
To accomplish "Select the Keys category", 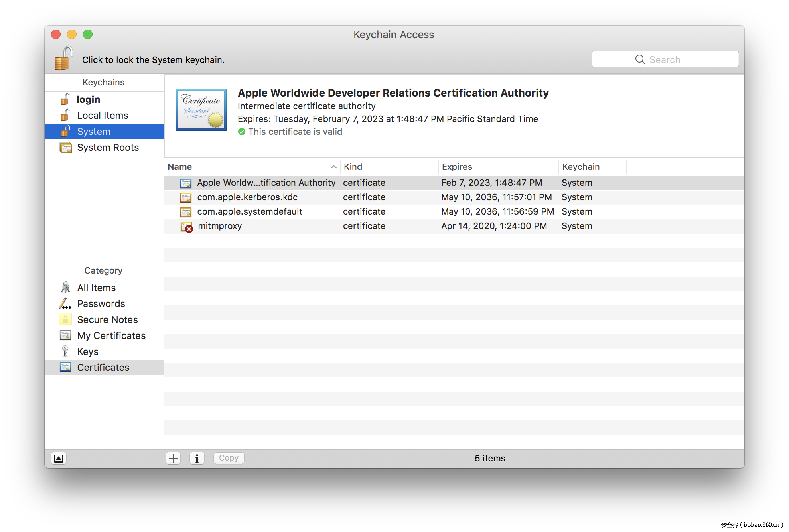I will coord(88,351).
